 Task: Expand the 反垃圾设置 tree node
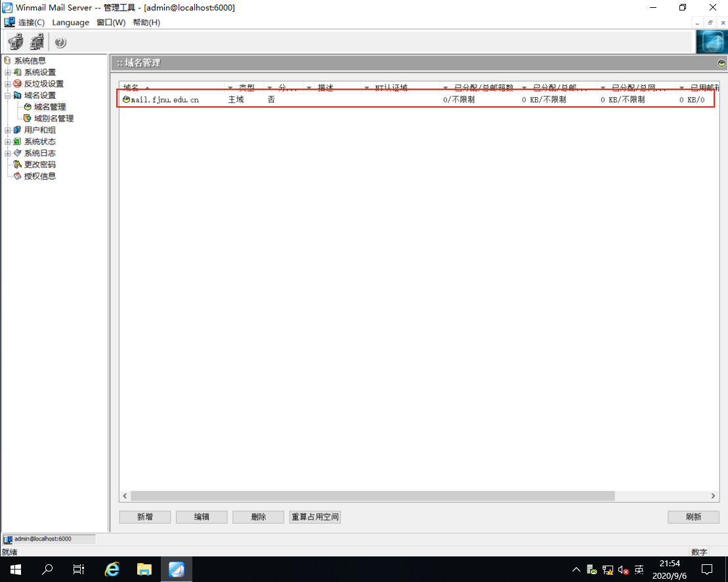[x=8, y=84]
